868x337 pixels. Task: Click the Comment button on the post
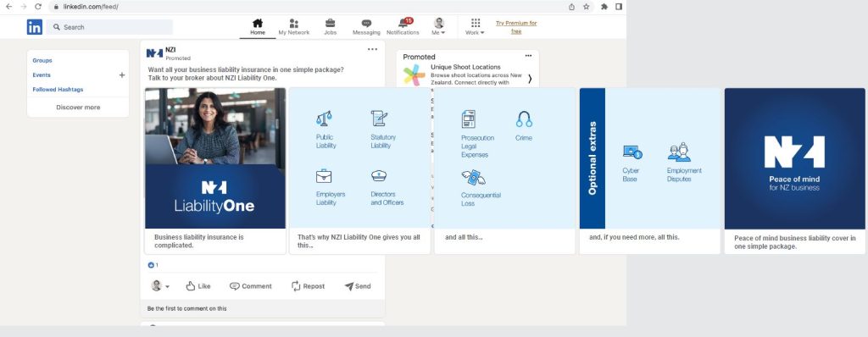[x=251, y=286]
